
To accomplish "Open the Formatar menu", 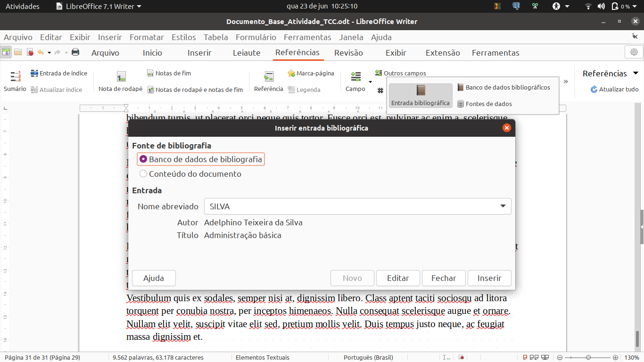I will pyautogui.click(x=147, y=37).
